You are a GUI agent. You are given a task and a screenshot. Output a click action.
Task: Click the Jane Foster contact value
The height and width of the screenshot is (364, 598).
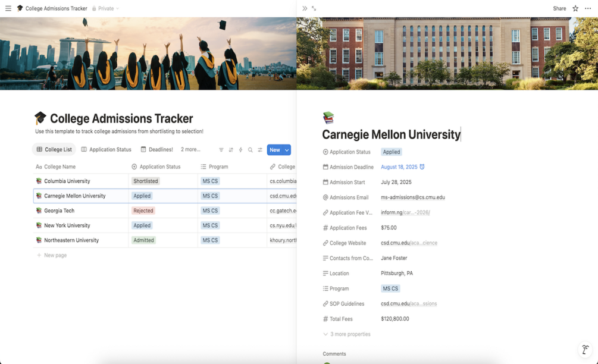point(393,258)
